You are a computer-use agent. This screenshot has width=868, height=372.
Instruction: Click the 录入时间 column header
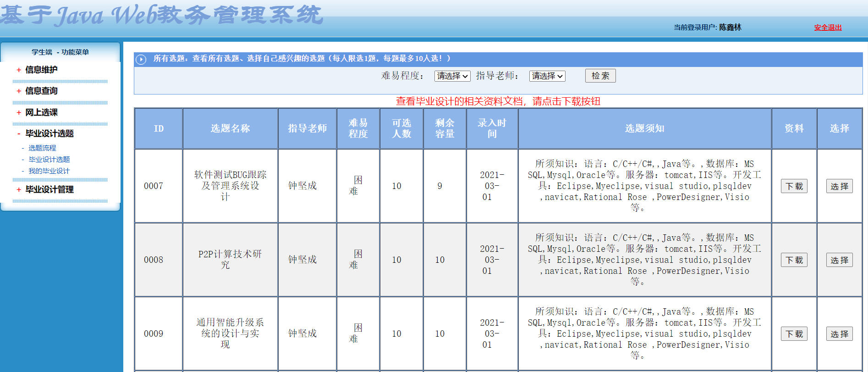click(x=492, y=129)
